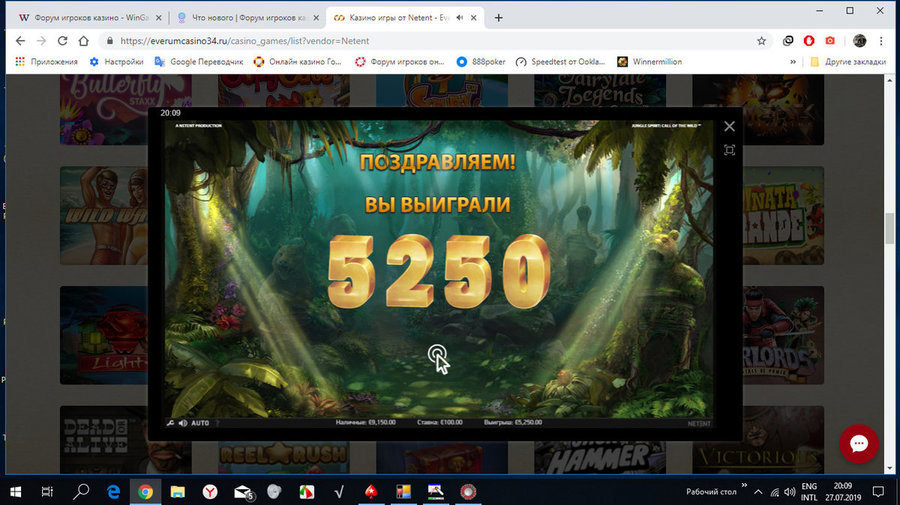The image size is (900, 505).
Task: Focus the URL address bar
Action: (436, 41)
